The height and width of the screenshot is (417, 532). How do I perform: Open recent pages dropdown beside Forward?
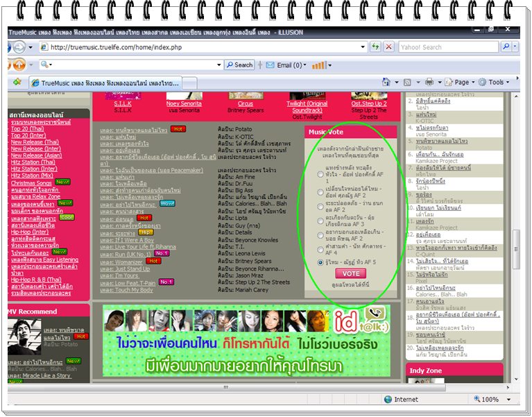31,47
